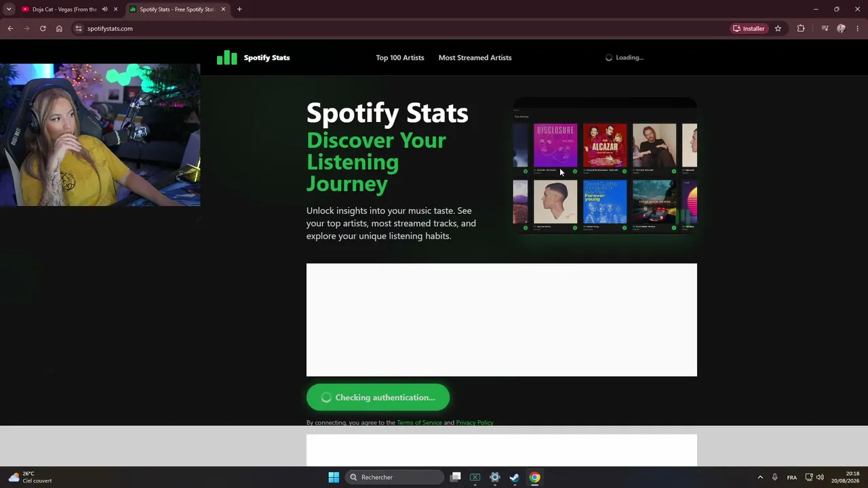Open Task View from the taskbar
The height and width of the screenshot is (488, 868).
point(456,477)
